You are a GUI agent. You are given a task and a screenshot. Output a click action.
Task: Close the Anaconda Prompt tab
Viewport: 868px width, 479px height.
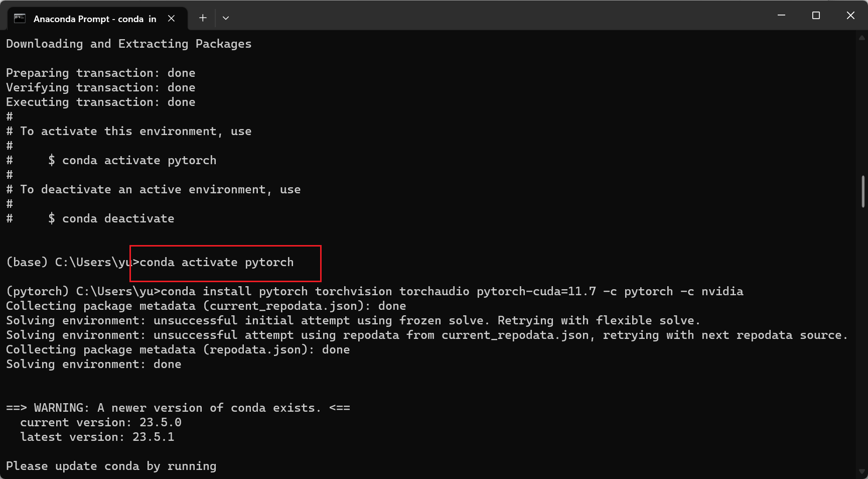coord(171,18)
